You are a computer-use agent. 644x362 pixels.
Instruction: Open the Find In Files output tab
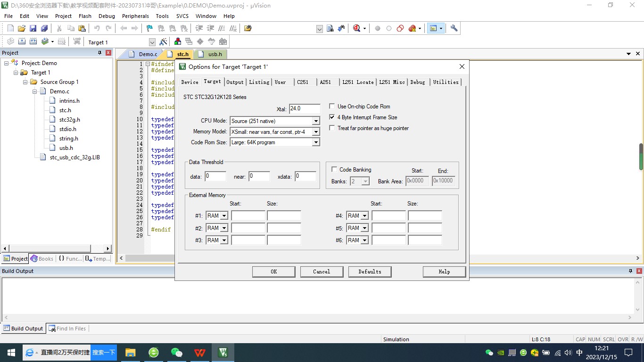(x=67, y=329)
